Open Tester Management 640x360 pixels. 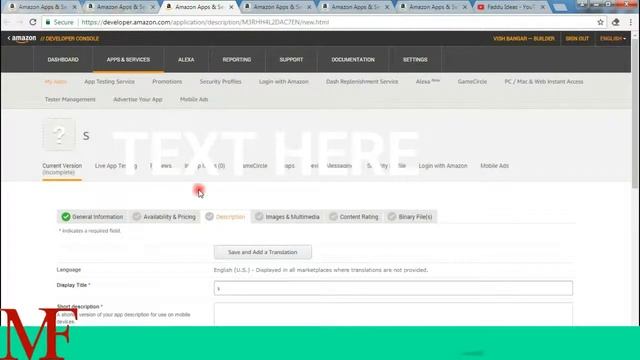pos(70,100)
